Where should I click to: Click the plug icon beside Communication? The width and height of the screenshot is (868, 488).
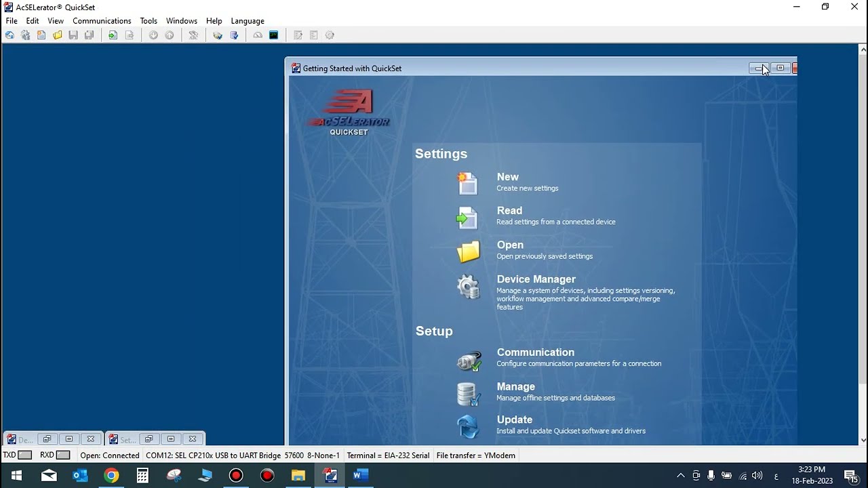click(469, 360)
